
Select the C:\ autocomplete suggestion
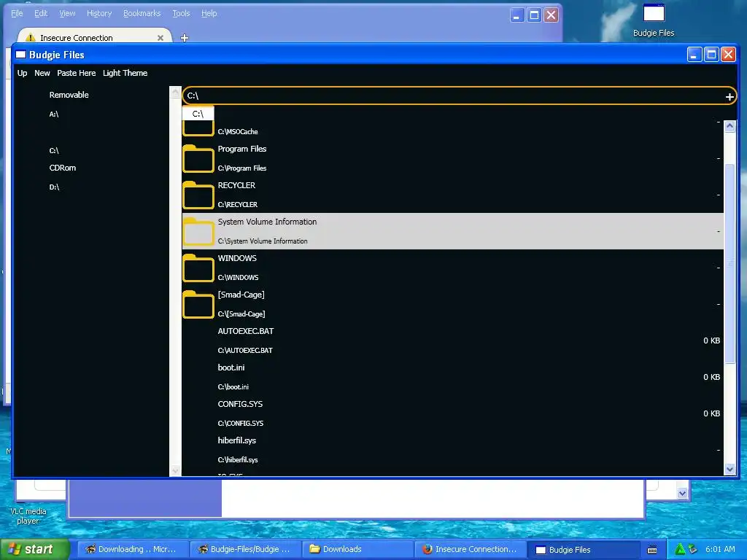coord(198,114)
